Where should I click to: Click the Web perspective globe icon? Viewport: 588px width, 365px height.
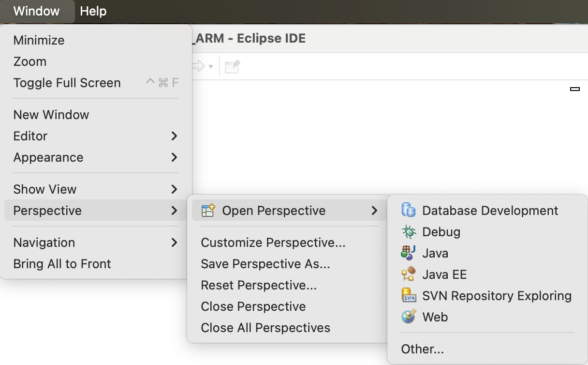(409, 317)
